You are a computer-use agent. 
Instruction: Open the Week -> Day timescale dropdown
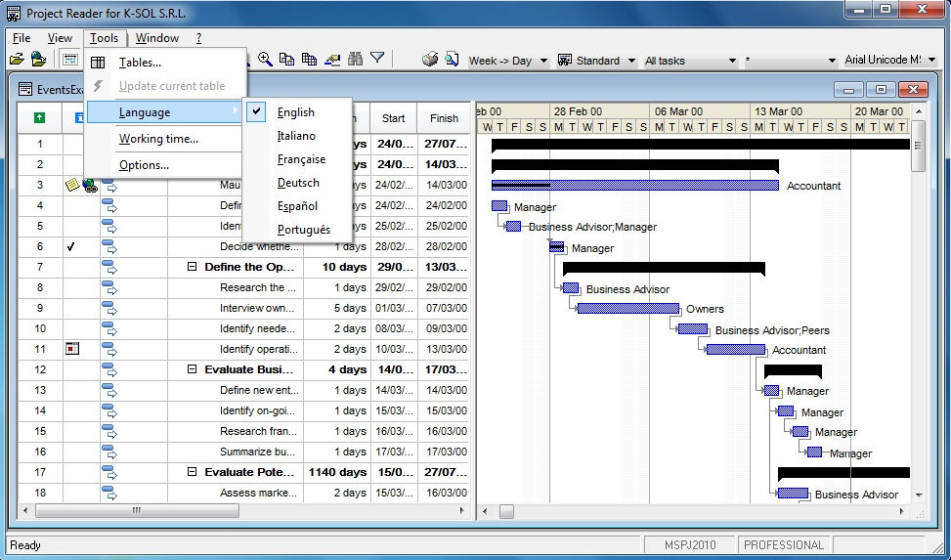[543, 61]
